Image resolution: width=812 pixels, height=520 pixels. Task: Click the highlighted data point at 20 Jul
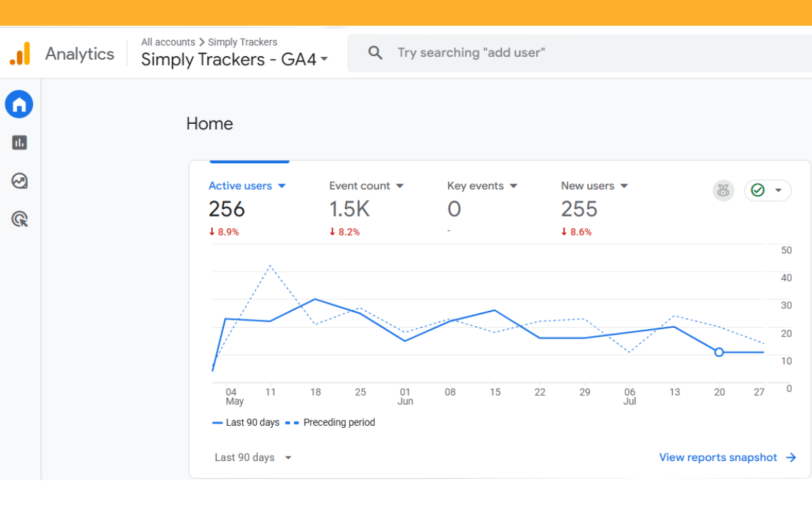point(719,352)
